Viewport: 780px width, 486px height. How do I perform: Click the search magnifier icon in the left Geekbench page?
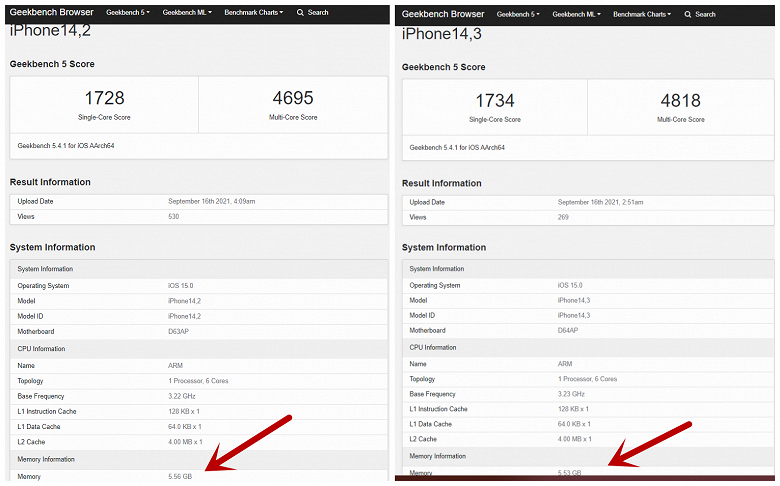[300, 12]
